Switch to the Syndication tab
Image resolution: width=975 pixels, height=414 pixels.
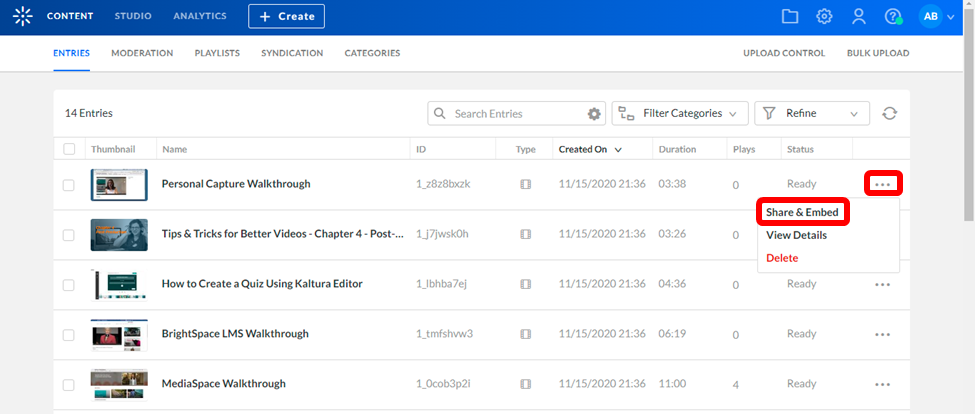pos(292,53)
